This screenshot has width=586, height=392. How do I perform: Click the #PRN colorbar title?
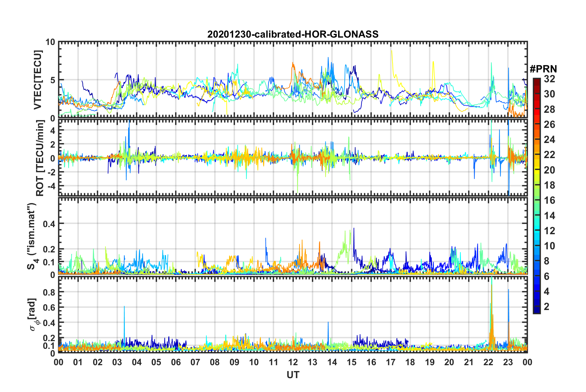pyautogui.click(x=543, y=69)
